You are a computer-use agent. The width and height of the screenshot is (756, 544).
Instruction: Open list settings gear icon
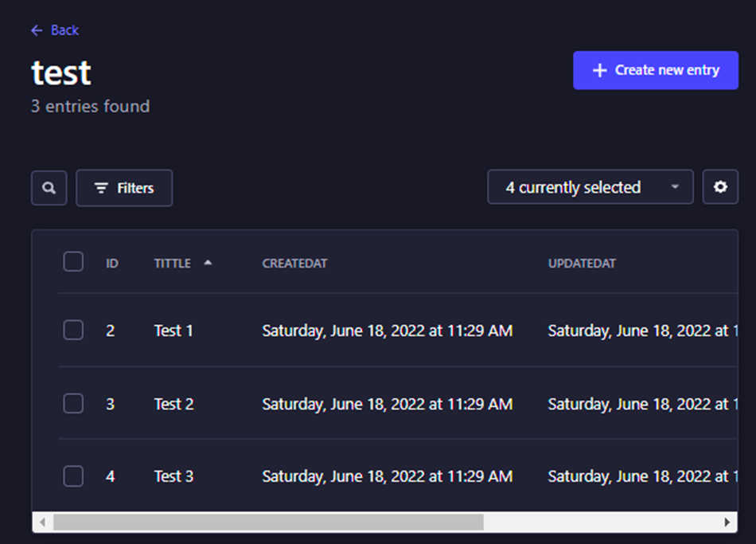tap(720, 187)
